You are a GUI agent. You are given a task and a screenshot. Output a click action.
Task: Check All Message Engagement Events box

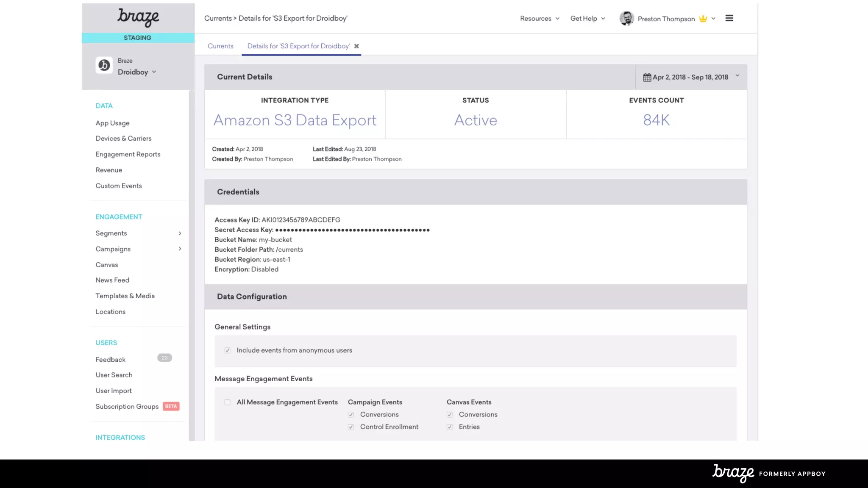[228, 402]
